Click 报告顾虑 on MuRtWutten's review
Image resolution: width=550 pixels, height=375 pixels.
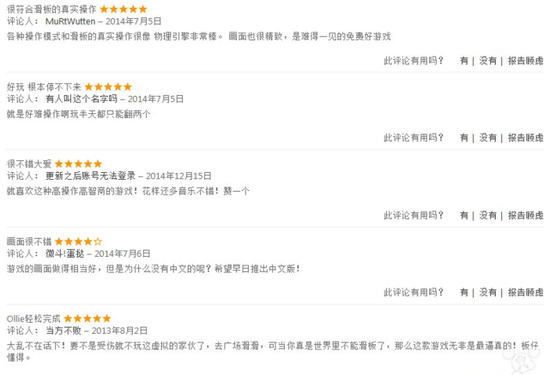coord(525,61)
